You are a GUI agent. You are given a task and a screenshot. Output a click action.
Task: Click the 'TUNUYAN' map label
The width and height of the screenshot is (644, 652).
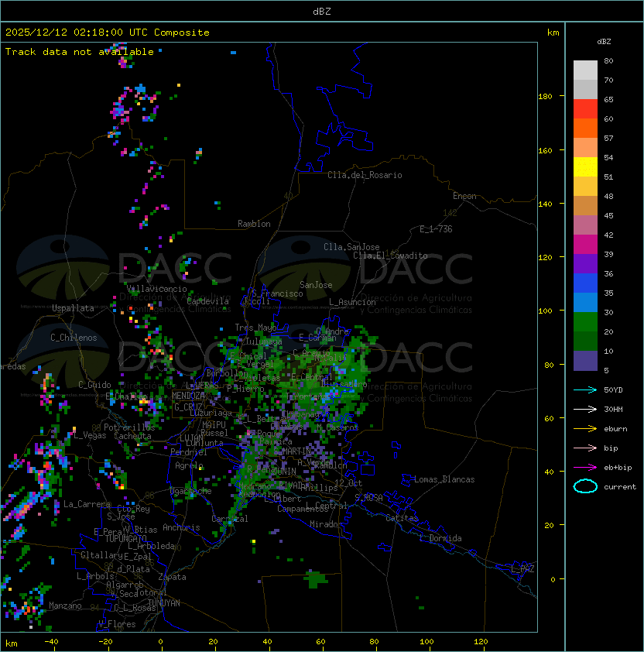[164, 603]
